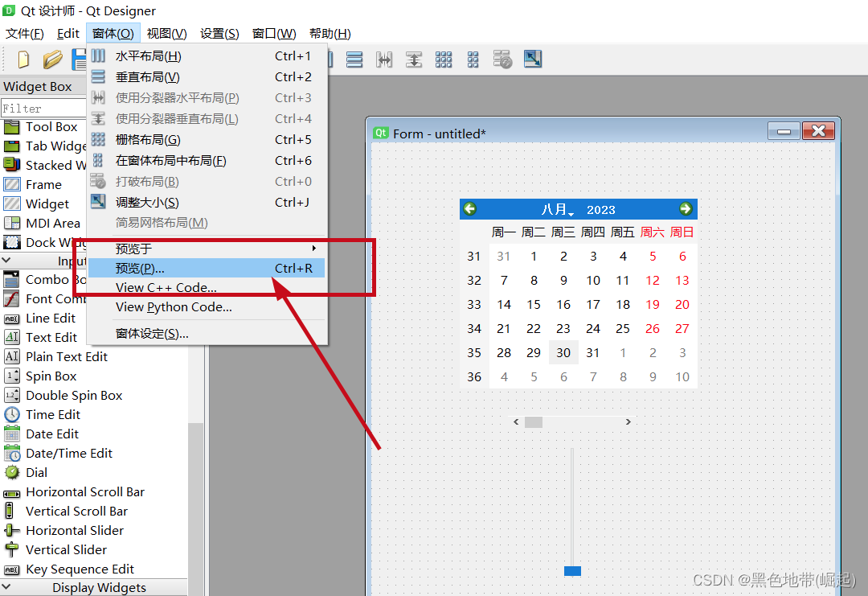
Task: Select the Date/Time Edit widget
Action: 68,454
